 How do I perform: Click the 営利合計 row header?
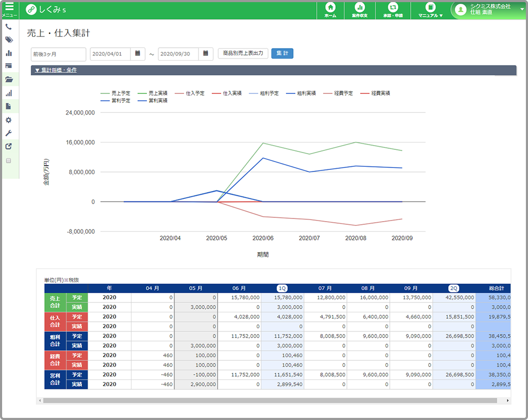coord(55,379)
